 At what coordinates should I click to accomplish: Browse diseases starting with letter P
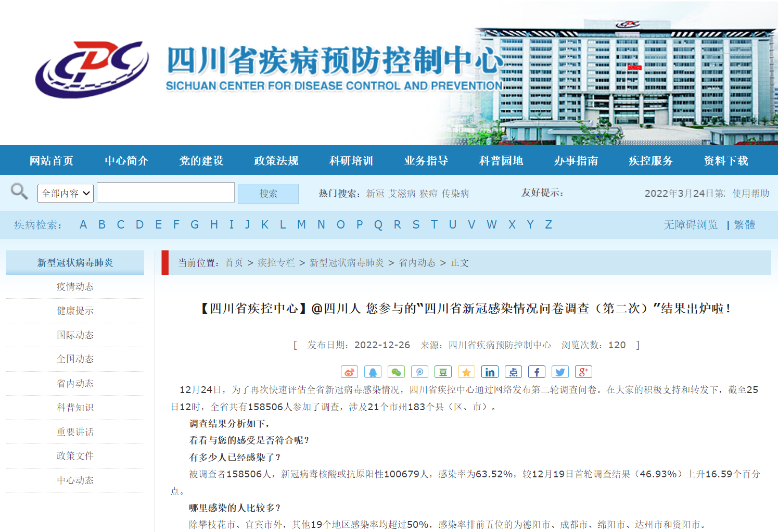(x=360, y=225)
